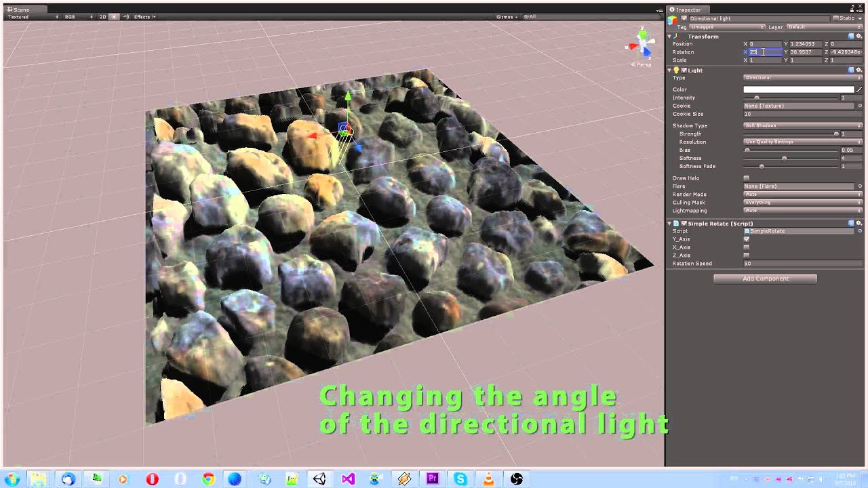Click the Intensity slider
This screenshot has height=488, width=868.
click(791, 98)
